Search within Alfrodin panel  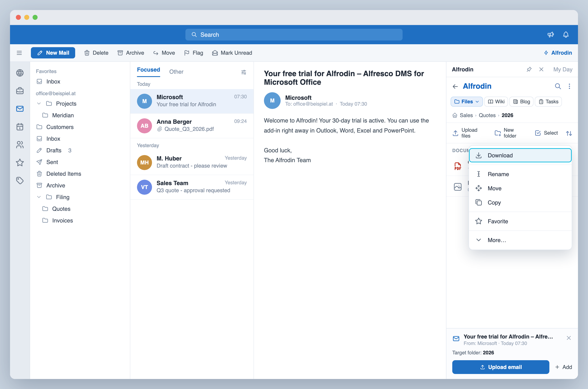[x=558, y=86]
